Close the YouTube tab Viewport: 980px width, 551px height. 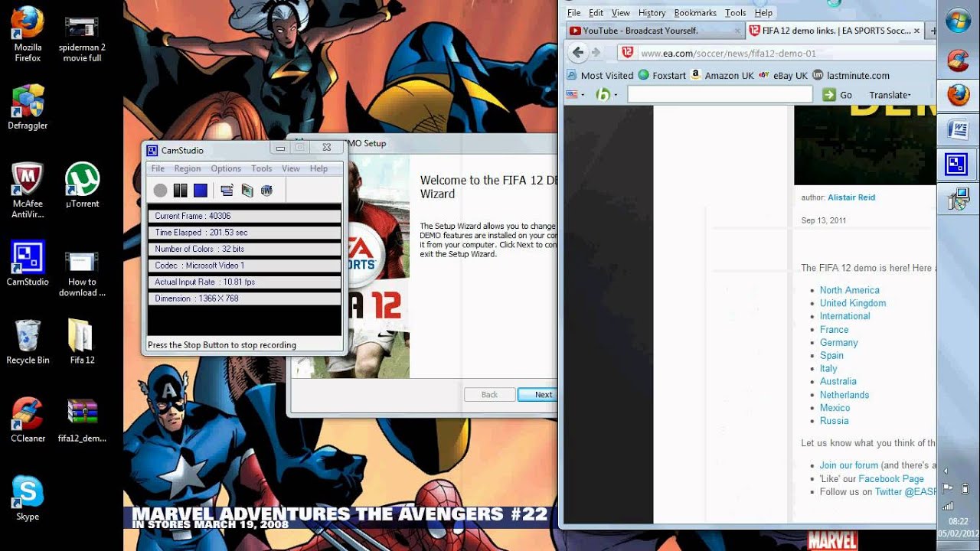pos(737,31)
